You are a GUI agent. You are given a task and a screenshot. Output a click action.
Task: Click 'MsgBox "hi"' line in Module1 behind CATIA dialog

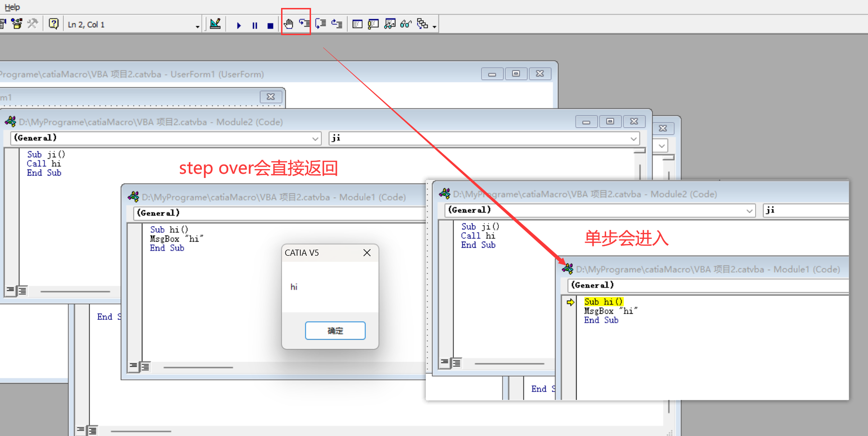click(177, 239)
